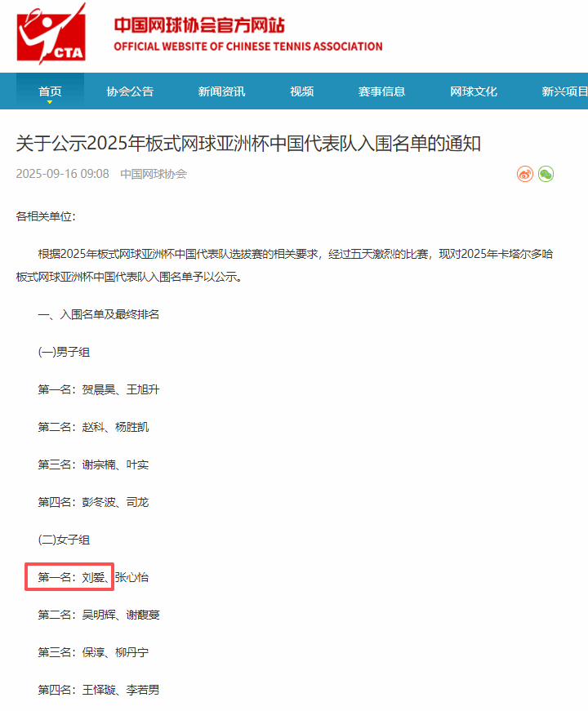Click the red-highlighted name 刘爱
Screen dimensions: 588x711
click(94, 577)
